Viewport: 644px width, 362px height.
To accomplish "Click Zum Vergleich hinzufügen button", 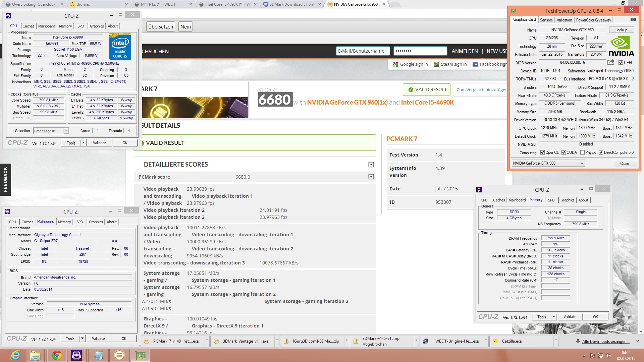I will click(x=480, y=89).
